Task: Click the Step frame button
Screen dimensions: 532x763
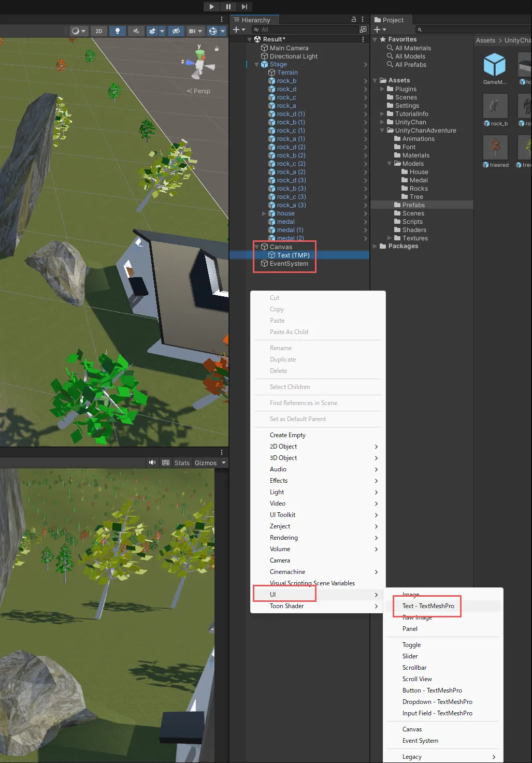Action: coord(244,7)
